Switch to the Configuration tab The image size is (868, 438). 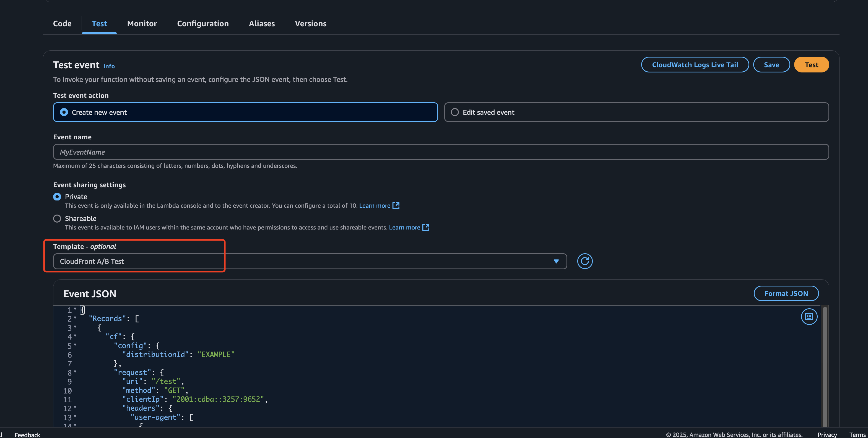click(x=203, y=24)
